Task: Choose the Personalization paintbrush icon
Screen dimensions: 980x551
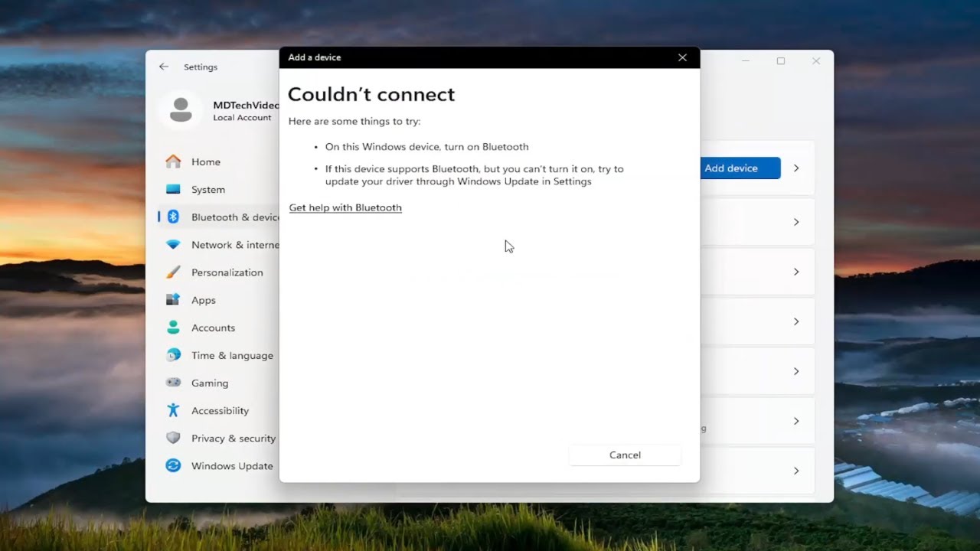Action: [x=174, y=272]
